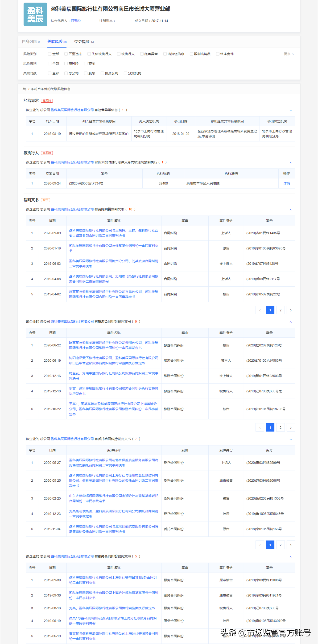Click previous page arrow in 委托合同纠纷 table
318x644 pixels.
(x=260, y=545)
